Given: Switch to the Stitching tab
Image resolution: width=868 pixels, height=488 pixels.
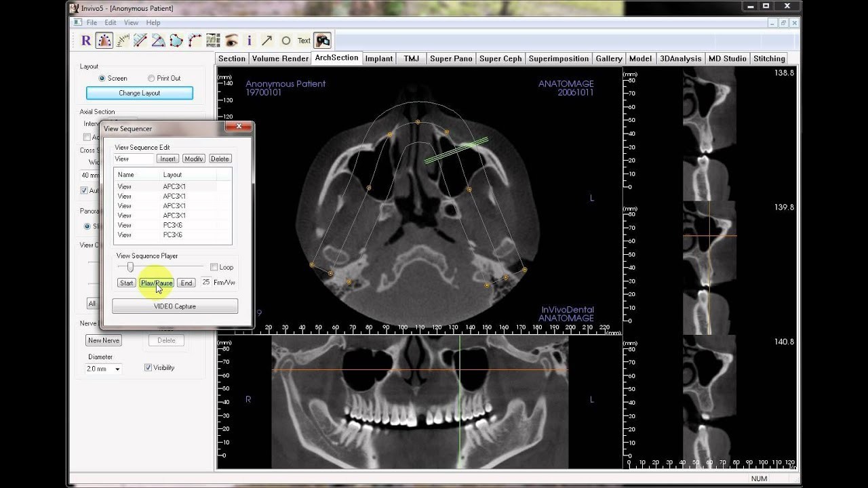Looking at the screenshot, I should (x=769, y=59).
